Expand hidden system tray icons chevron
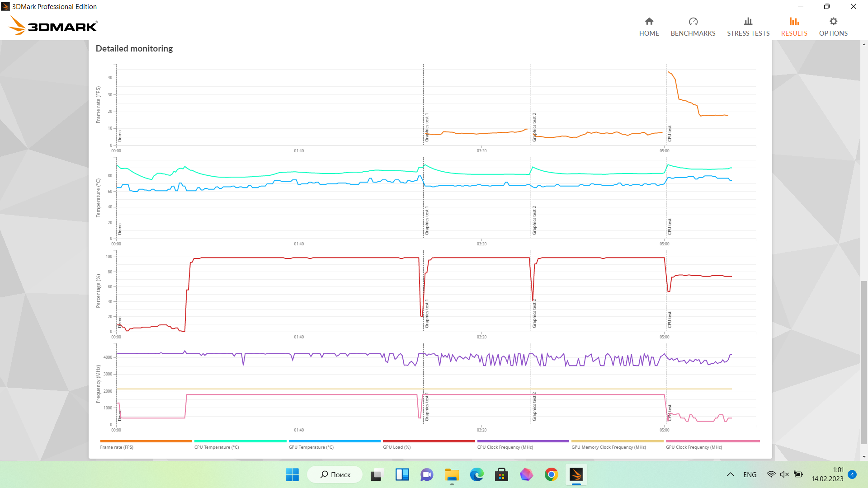868x488 pixels. (x=730, y=474)
